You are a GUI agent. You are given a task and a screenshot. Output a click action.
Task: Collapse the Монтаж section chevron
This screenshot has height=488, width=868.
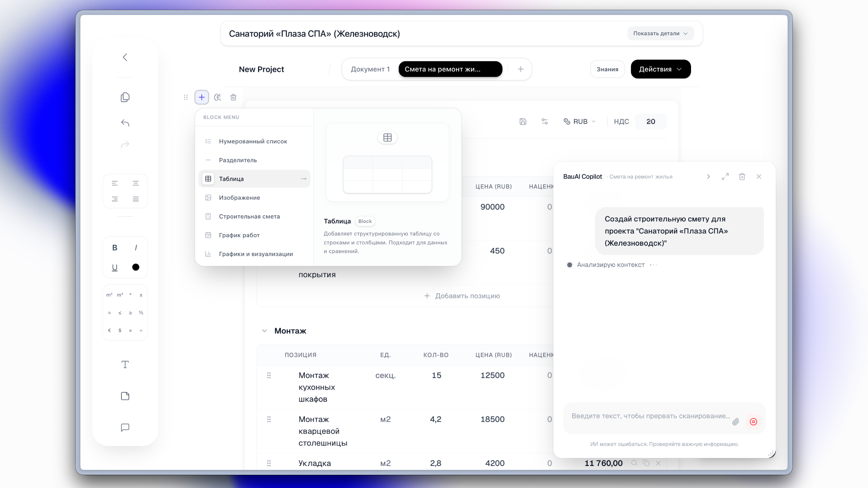click(x=264, y=331)
